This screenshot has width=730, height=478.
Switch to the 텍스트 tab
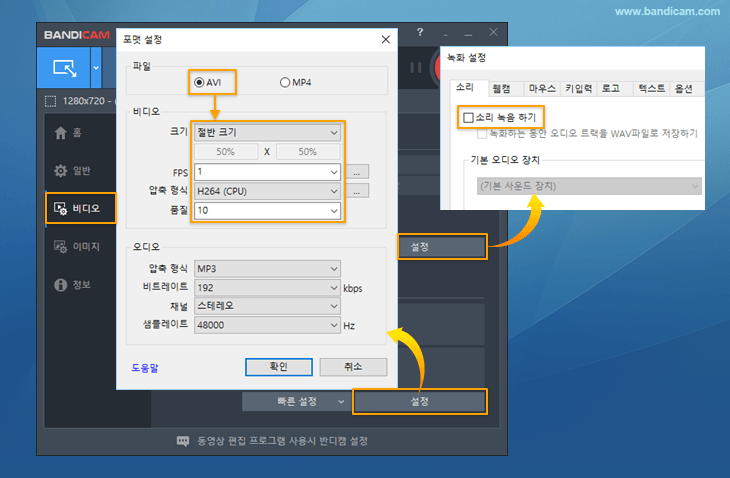click(x=651, y=88)
